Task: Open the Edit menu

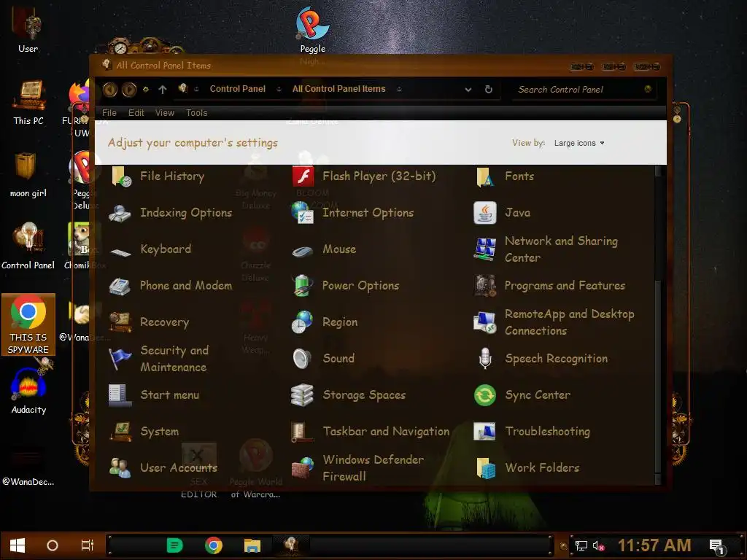Action: tap(136, 113)
